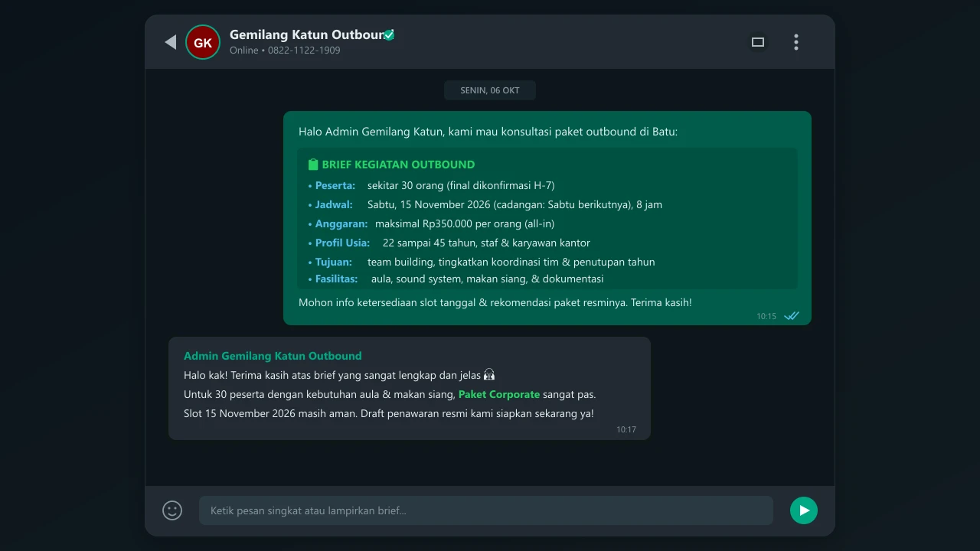Click the Paket Corporate highlighted text
Screen dimensions: 980x551
[x=499, y=394]
